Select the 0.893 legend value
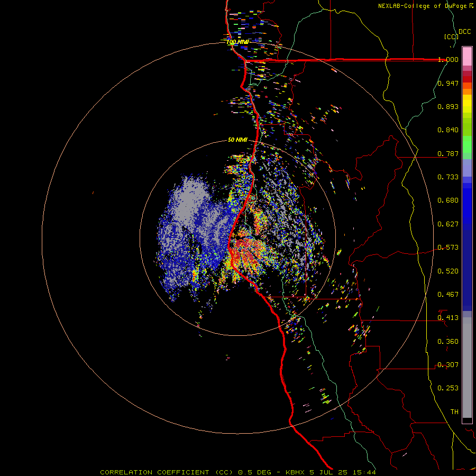The width and height of the screenshot is (476, 476). click(x=448, y=106)
